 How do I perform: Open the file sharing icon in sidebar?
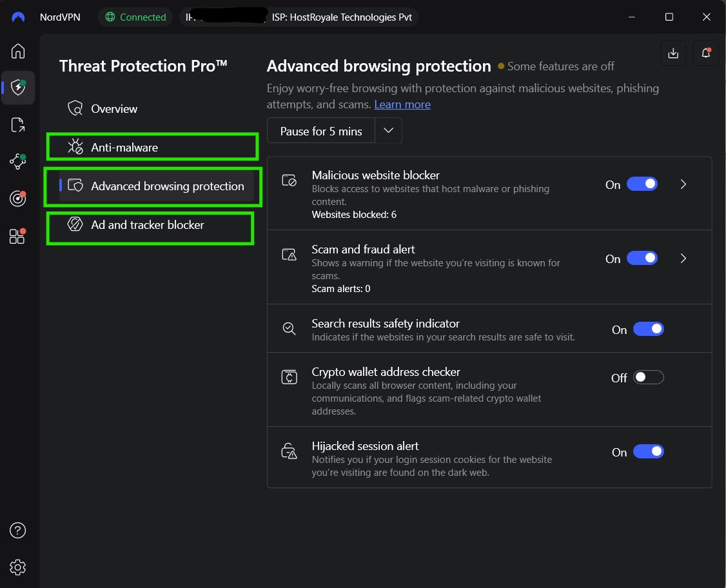pyautogui.click(x=18, y=124)
